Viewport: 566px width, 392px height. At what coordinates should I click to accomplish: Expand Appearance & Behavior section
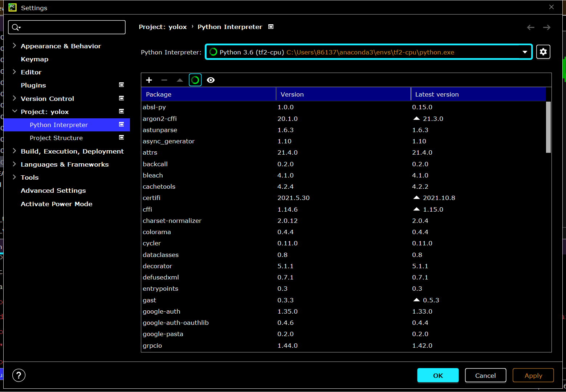pos(14,46)
